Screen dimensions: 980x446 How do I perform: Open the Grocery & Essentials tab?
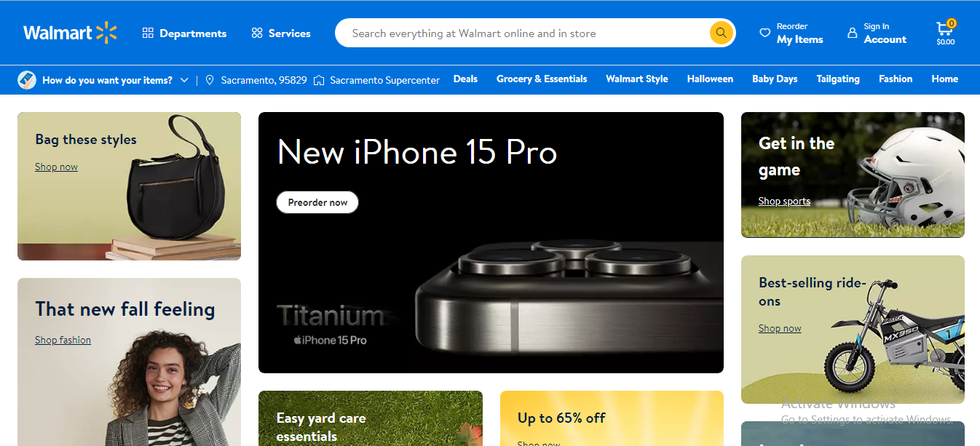coord(542,79)
